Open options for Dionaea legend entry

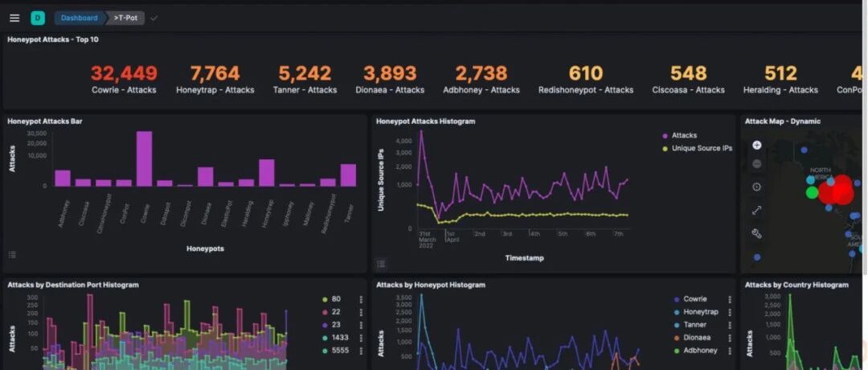click(x=730, y=337)
